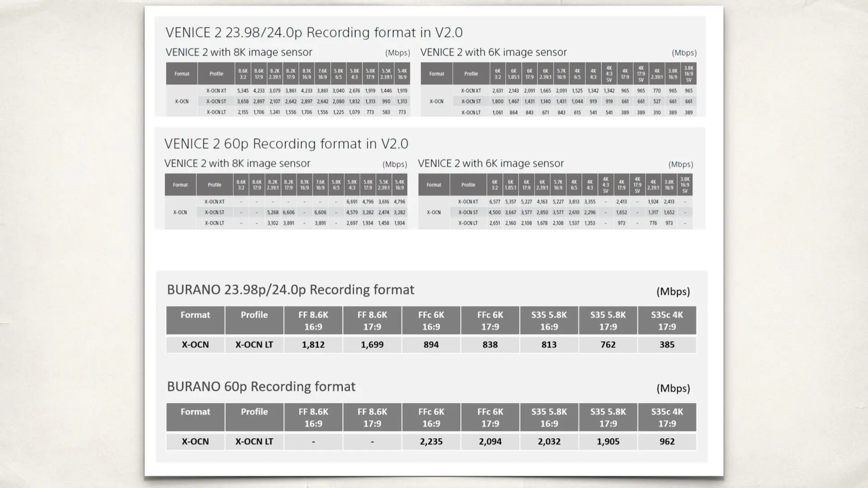Click the 962 value in BURANO 60p row
Image resolution: width=868 pixels, height=488 pixels.
667,441
